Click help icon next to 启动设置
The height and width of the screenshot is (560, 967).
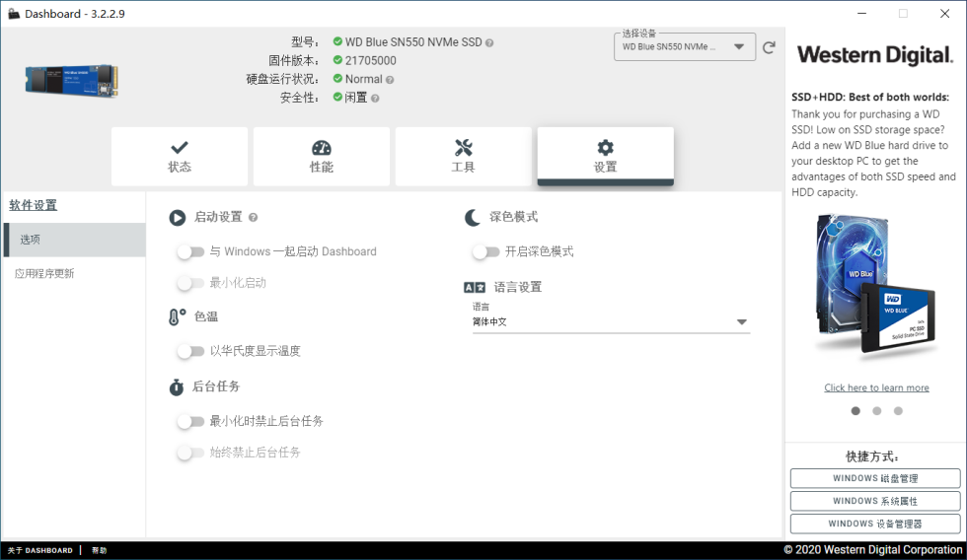(253, 218)
